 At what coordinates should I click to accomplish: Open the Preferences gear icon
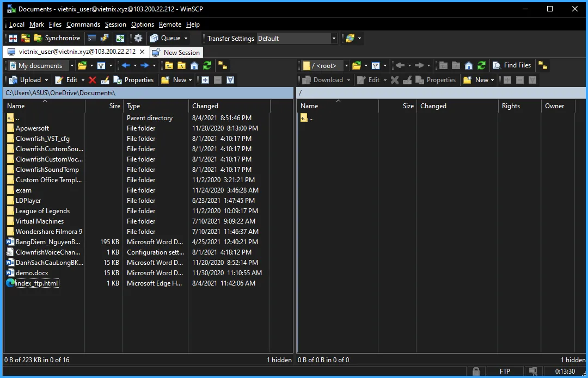pos(138,38)
